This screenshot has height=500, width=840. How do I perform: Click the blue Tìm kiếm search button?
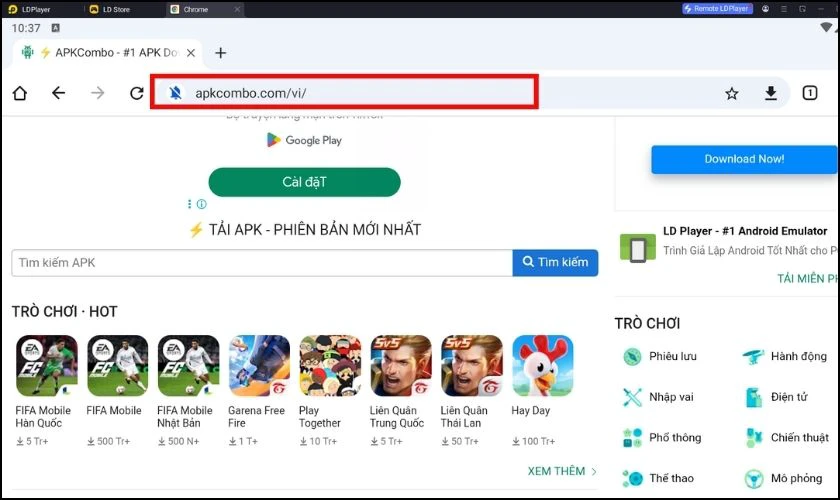pyautogui.click(x=555, y=263)
